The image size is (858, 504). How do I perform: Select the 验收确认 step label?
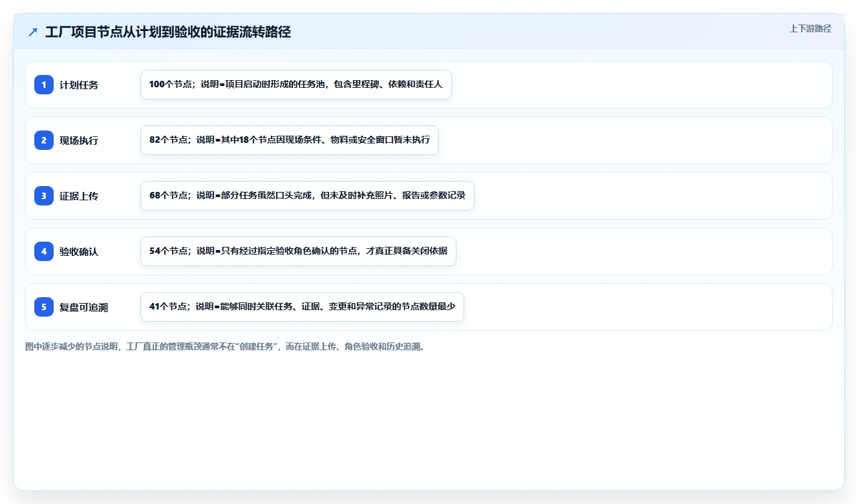pyautogui.click(x=79, y=251)
